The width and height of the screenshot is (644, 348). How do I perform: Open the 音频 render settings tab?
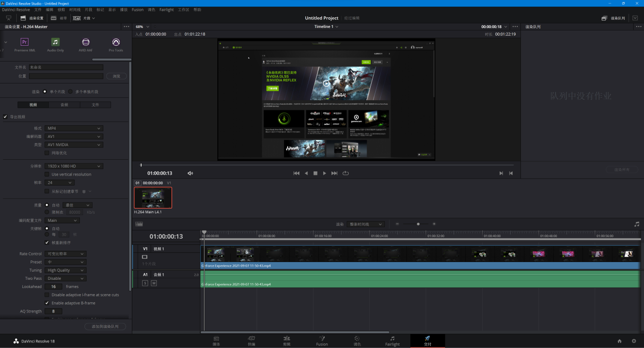64,105
